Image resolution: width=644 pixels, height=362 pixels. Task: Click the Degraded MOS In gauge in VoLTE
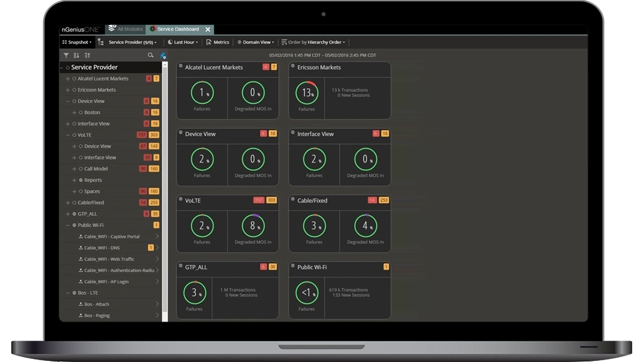tap(253, 226)
